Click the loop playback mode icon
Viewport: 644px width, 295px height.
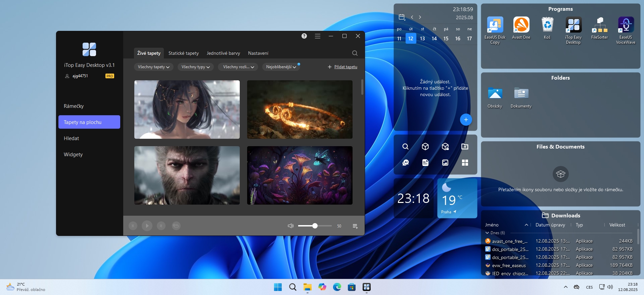[176, 226]
